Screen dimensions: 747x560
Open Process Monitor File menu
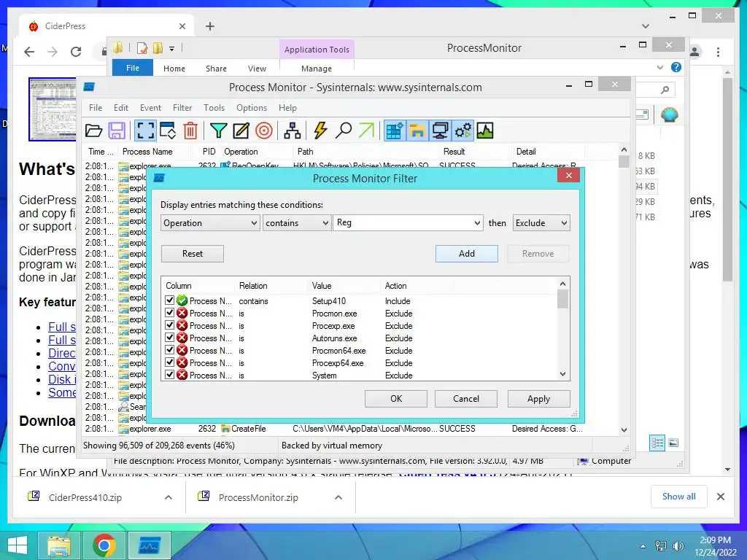[96, 108]
